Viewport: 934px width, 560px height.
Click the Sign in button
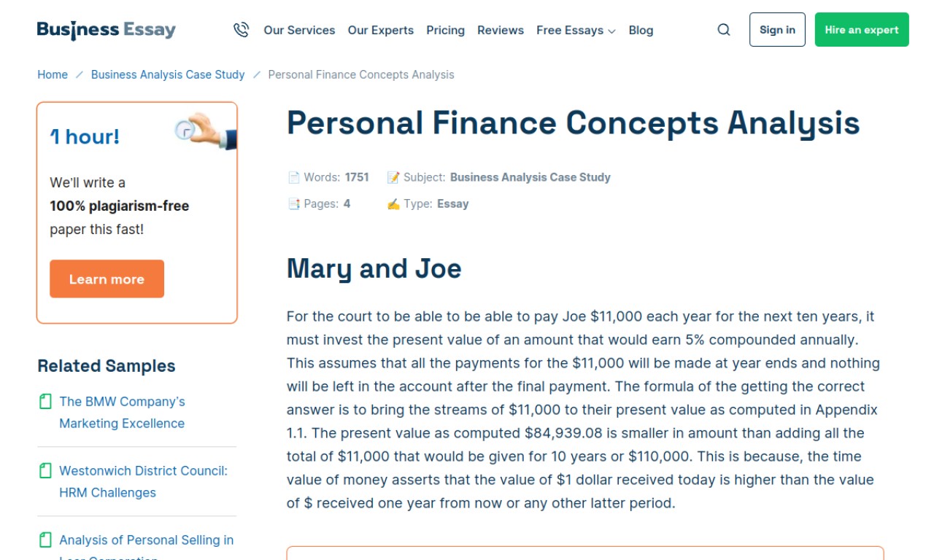coord(777,30)
